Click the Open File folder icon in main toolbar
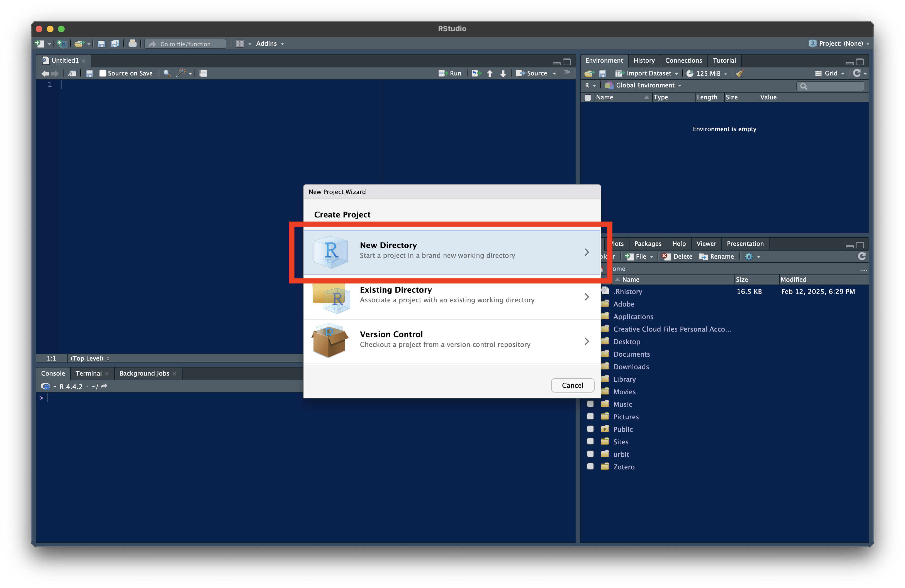Image resolution: width=905 pixels, height=588 pixels. click(x=79, y=44)
